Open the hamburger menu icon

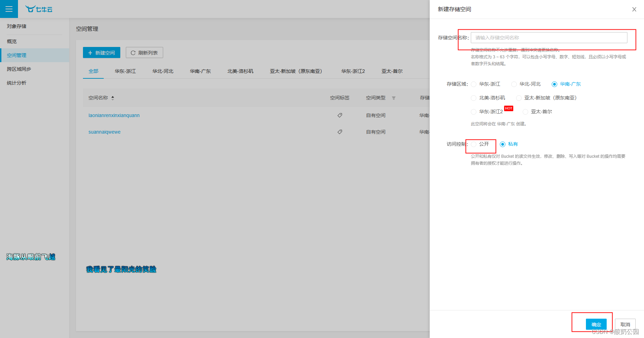pos(9,9)
